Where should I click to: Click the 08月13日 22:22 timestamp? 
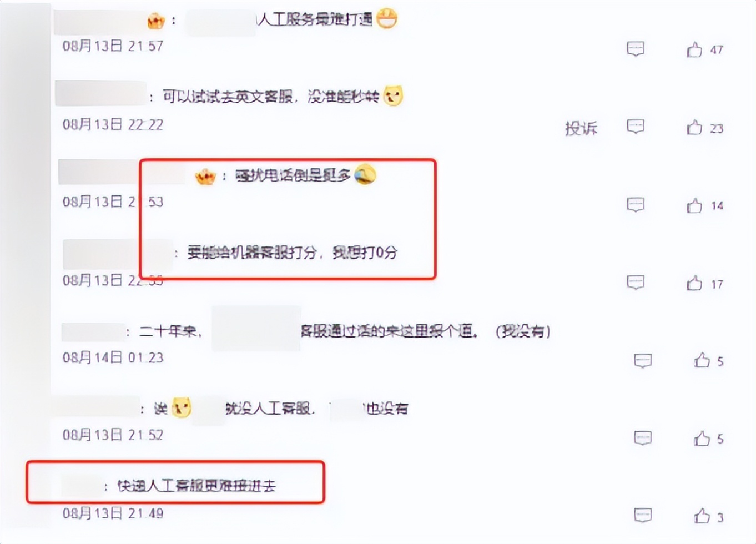(x=113, y=124)
